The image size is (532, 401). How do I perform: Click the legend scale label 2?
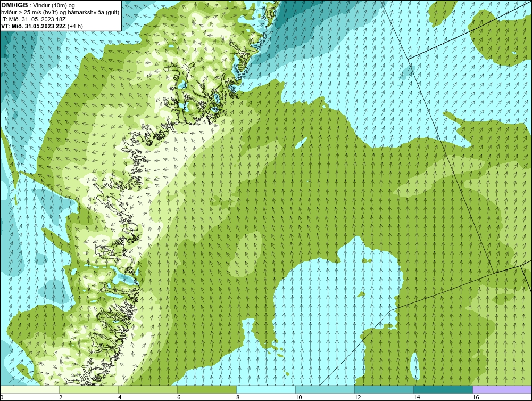coord(61,397)
